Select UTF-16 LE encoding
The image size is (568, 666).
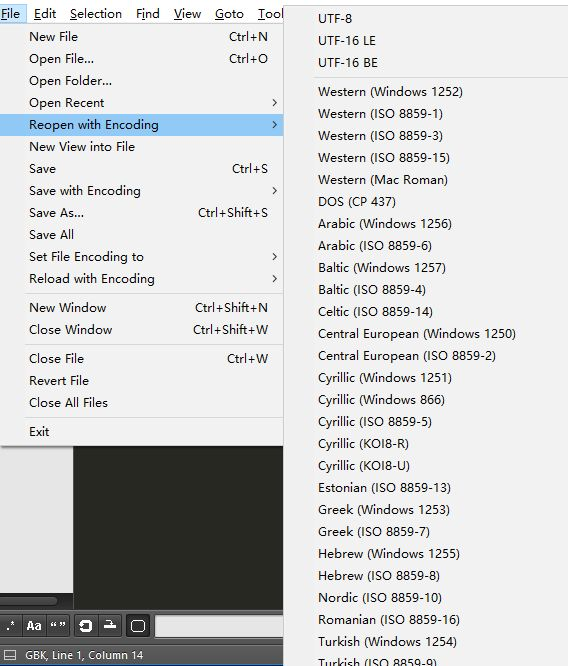click(426, 41)
